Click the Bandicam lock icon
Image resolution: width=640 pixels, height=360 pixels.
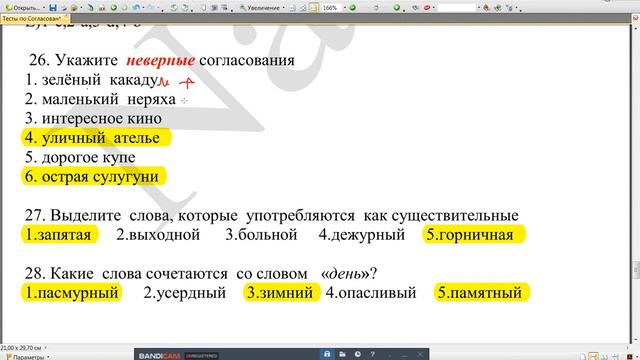tap(327, 354)
